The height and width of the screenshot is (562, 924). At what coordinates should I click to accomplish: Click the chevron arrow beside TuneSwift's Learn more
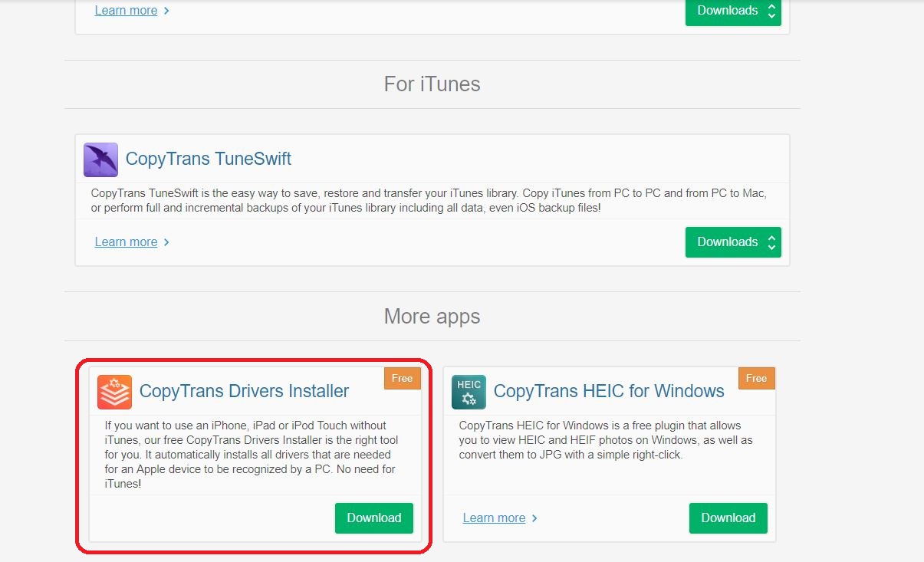(x=167, y=242)
